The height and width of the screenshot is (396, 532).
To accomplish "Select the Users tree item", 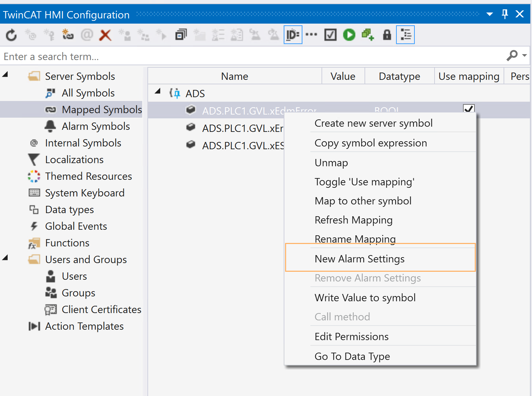I will click(74, 276).
